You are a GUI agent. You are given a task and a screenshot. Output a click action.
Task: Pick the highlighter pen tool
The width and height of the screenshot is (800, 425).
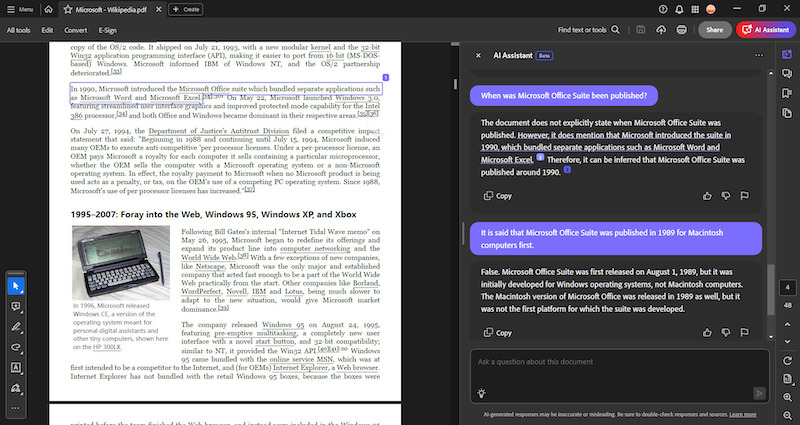point(16,326)
